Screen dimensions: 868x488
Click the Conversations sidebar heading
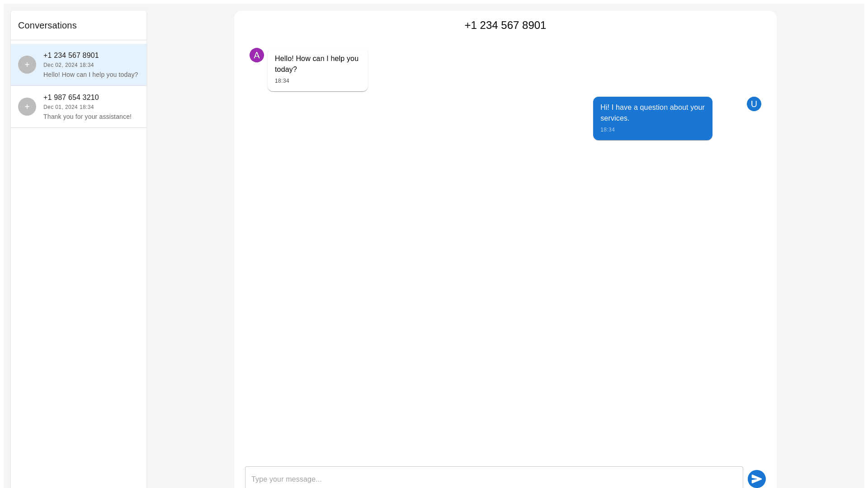(47, 25)
